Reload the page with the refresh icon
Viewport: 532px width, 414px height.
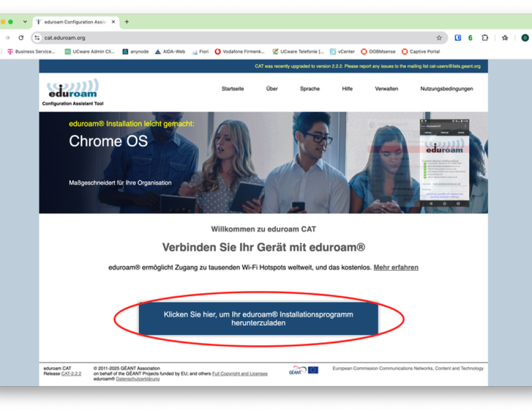point(21,38)
